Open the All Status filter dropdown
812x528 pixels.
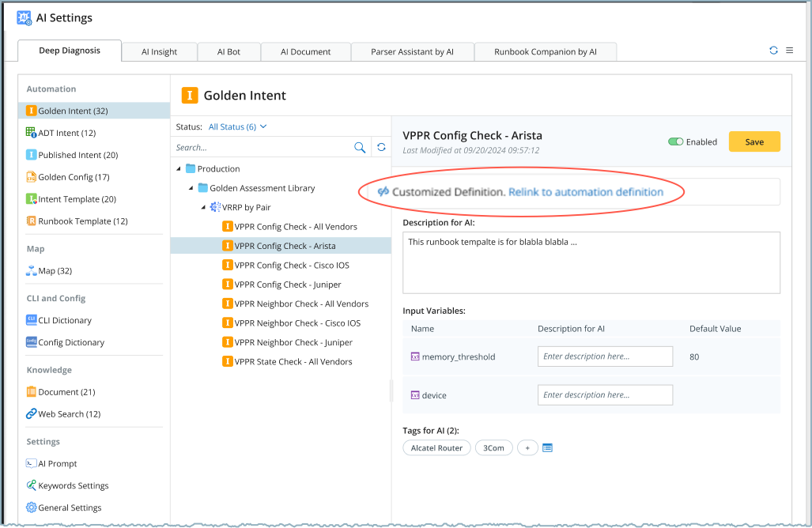[x=237, y=126]
